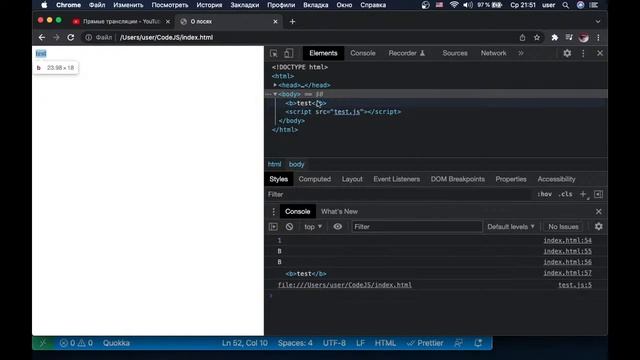Open the drawer three-dot menu
The height and width of the screenshot is (360, 640).
pos(273,211)
